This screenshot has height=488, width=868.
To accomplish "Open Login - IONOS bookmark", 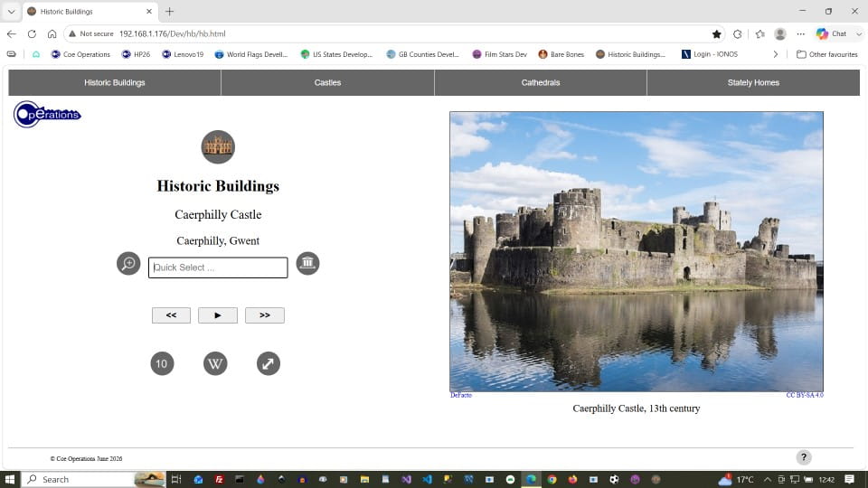I will click(710, 54).
